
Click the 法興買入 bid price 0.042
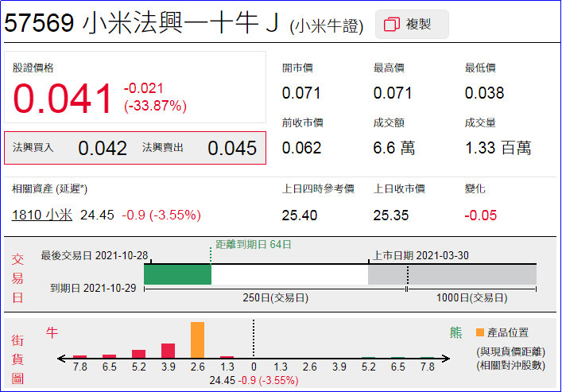[x=103, y=148]
